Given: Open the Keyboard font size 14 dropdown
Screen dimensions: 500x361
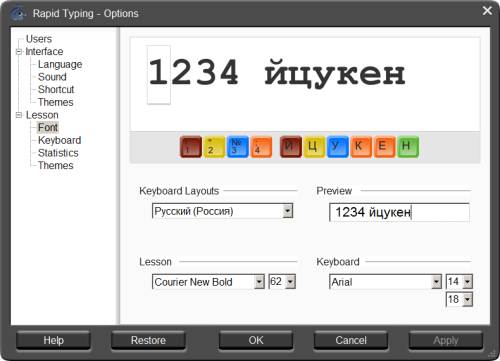Looking at the screenshot, I should pyautogui.click(x=467, y=282).
